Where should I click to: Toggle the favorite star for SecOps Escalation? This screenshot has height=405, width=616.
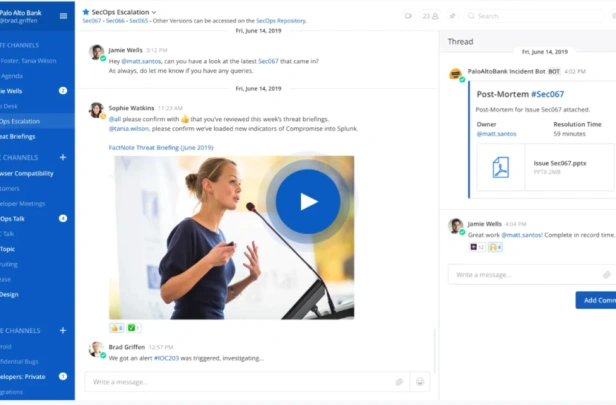(x=86, y=12)
